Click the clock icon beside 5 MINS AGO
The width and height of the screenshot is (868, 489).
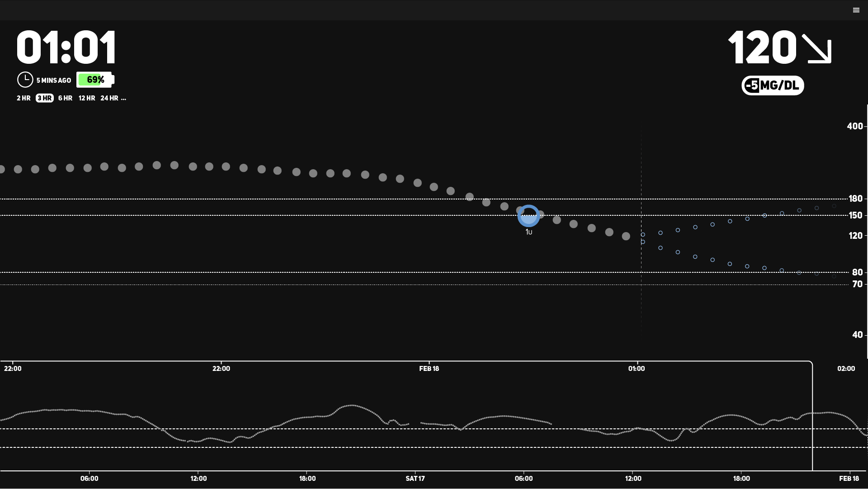coord(25,80)
